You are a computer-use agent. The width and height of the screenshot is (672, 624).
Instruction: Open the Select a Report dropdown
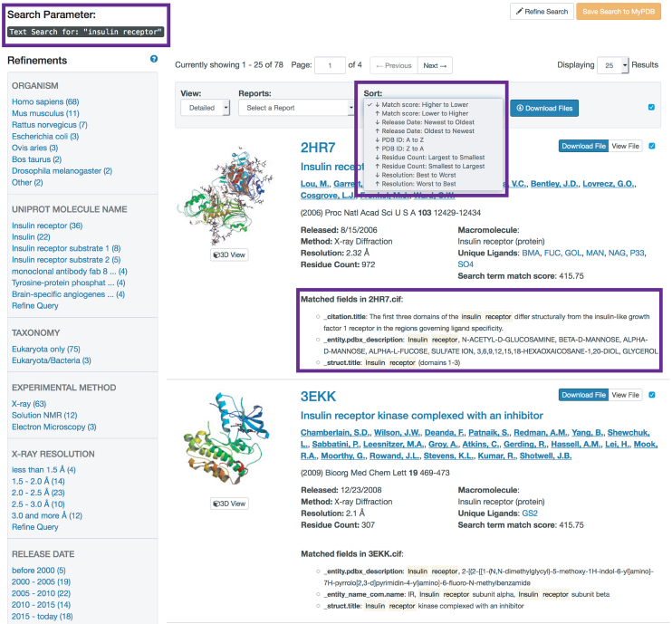click(296, 108)
